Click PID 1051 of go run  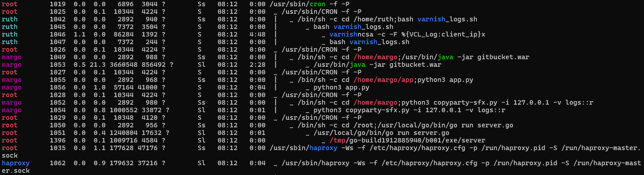click(58, 133)
